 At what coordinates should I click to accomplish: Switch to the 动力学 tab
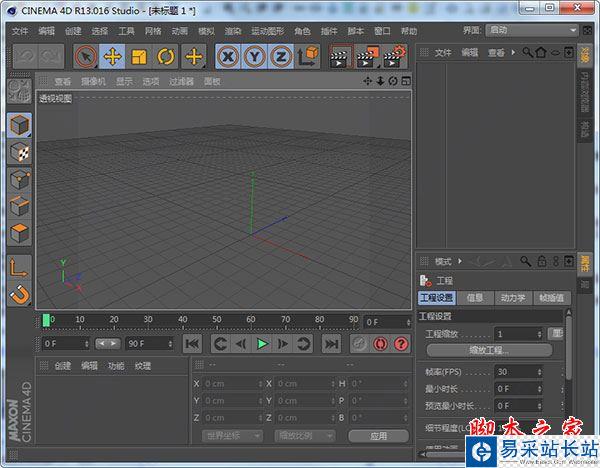click(513, 298)
